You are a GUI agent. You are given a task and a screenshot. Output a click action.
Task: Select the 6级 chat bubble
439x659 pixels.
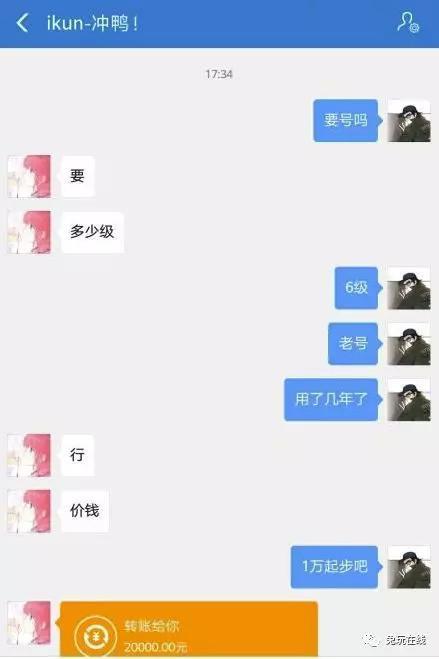coord(357,288)
